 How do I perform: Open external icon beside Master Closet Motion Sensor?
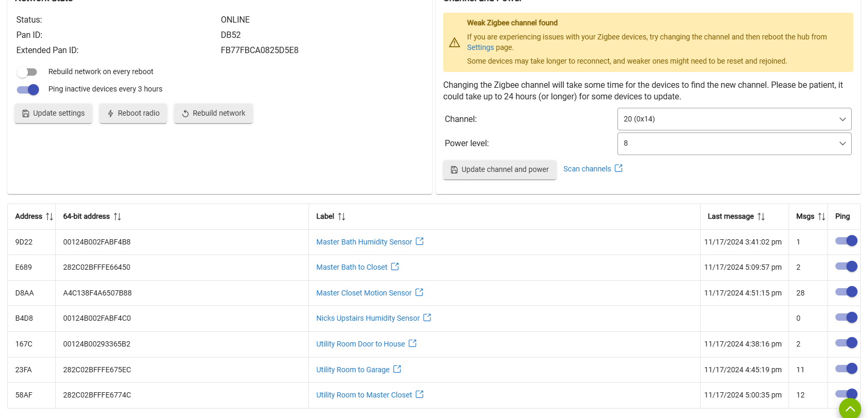[419, 292]
